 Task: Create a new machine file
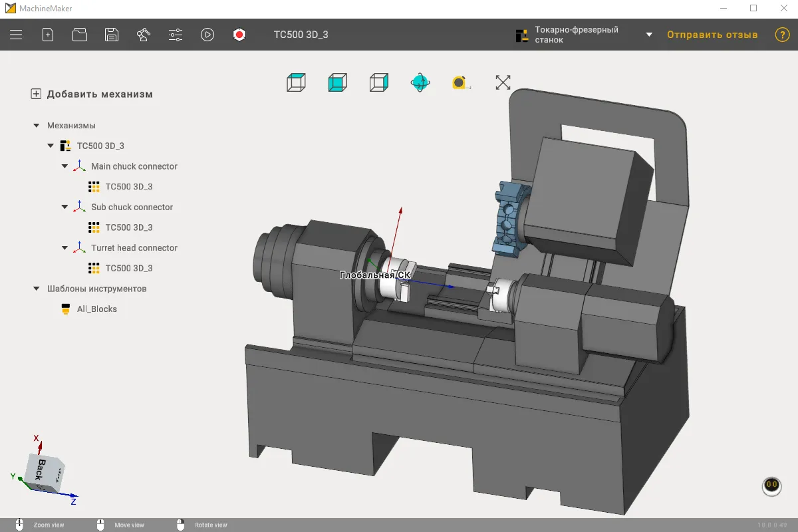[48, 35]
